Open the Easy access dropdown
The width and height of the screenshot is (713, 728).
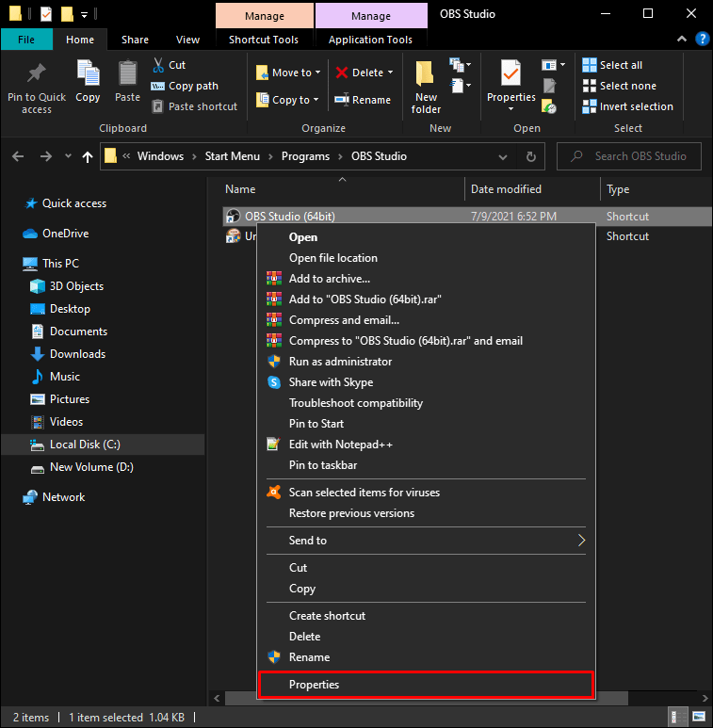[460, 86]
